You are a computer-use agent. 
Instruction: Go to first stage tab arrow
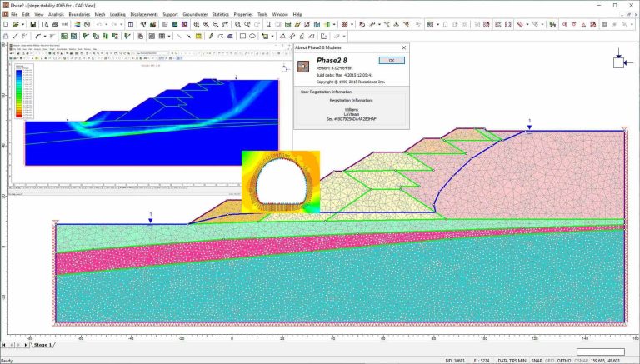coord(4,345)
